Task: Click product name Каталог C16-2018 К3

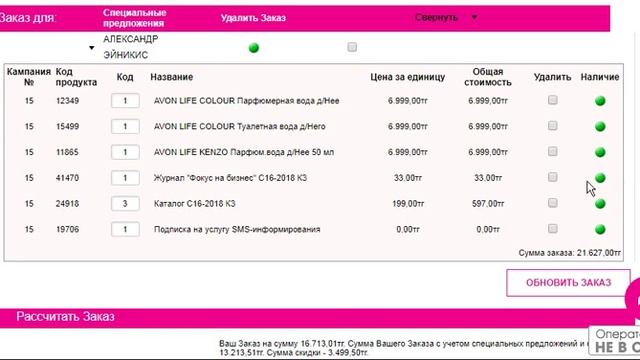Action: coord(194,204)
